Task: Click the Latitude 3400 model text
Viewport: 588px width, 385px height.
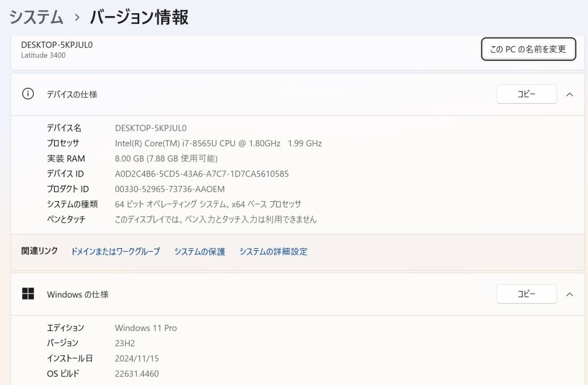Action: coord(43,55)
